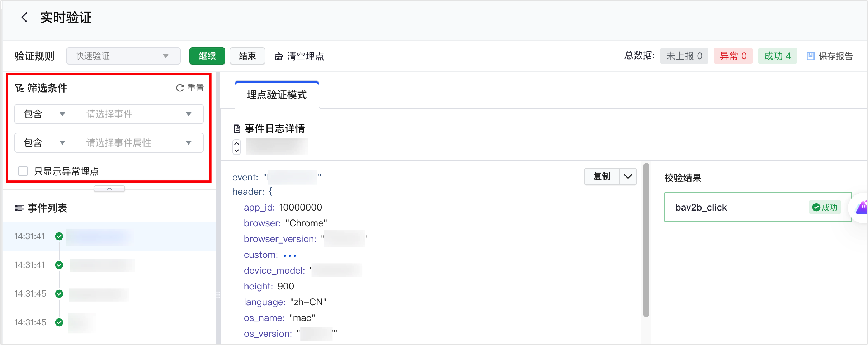Select the first 14:31:45 event row
Image resolution: width=868 pixels, height=345 pixels.
109,294
